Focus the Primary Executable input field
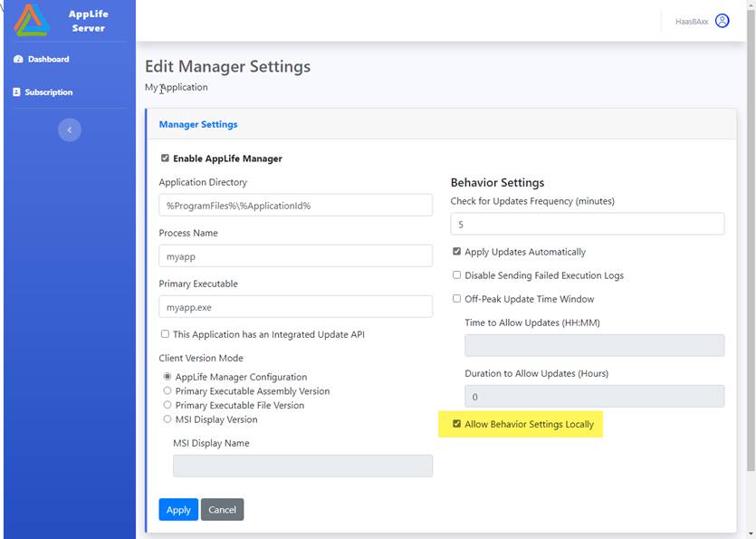Screen dimensions: 756x539 (x=295, y=307)
